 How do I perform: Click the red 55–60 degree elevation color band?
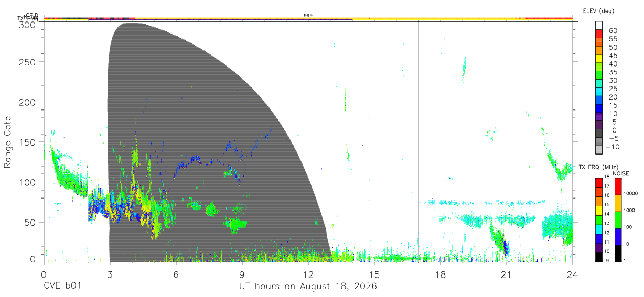tap(599, 35)
